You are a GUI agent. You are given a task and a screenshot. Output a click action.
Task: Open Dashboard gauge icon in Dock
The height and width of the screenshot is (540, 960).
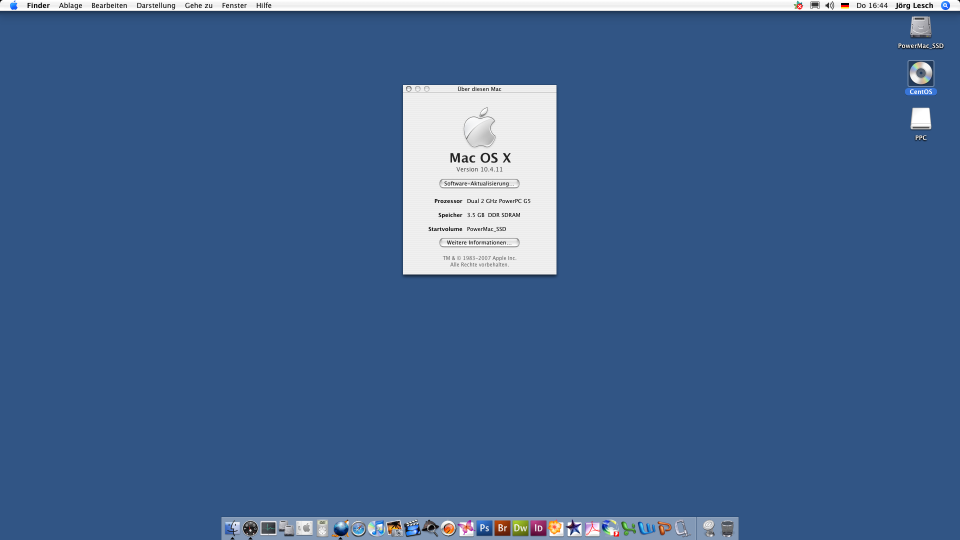pyautogui.click(x=250, y=528)
